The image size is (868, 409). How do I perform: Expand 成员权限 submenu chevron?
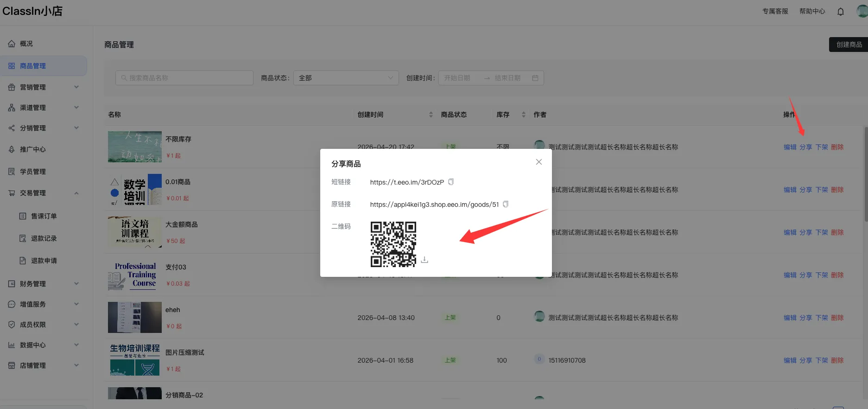76,325
